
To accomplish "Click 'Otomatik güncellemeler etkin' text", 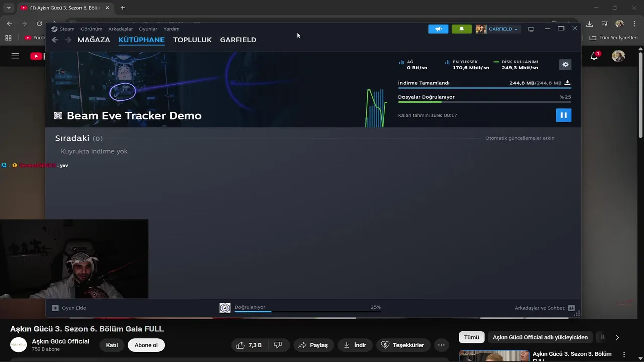I will pyautogui.click(x=520, y=138).
